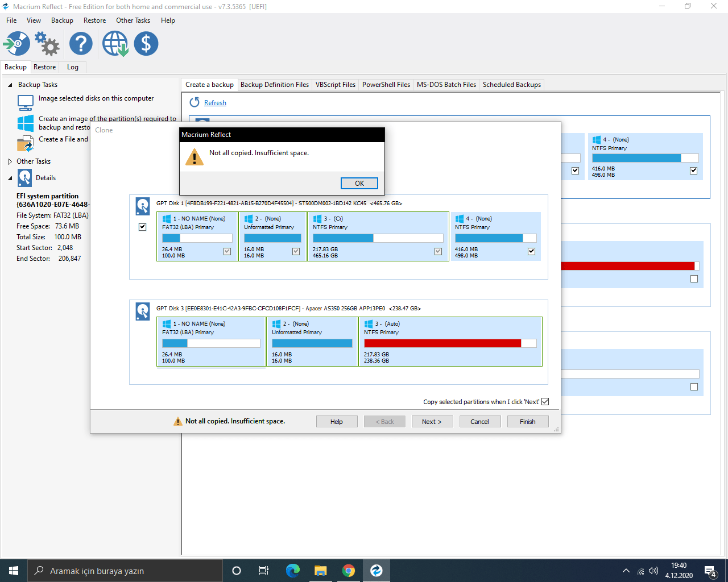
Task: Select 'Image selected disks on this computer'
Action: 96,98
